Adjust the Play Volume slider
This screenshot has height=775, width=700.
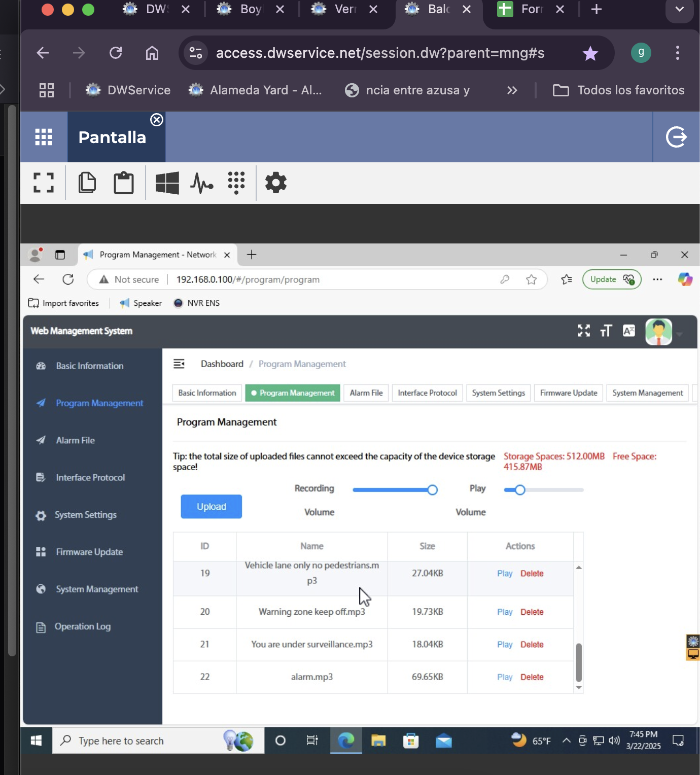(x=544, y=490)
